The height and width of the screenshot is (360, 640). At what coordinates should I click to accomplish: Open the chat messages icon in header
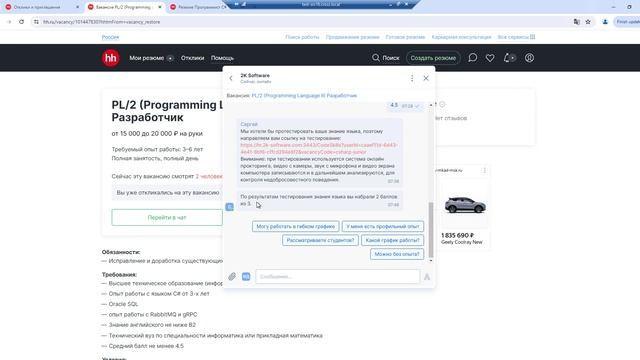(x=472, y=58)
